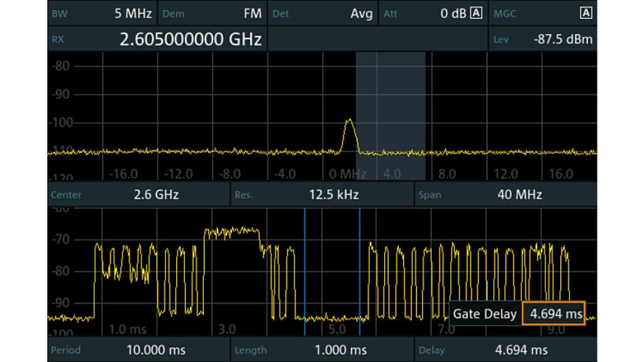This screenshot has width=644, height=362.
Task: Edit the RX frequency 2.605 GHz
Action: point(191,39)
